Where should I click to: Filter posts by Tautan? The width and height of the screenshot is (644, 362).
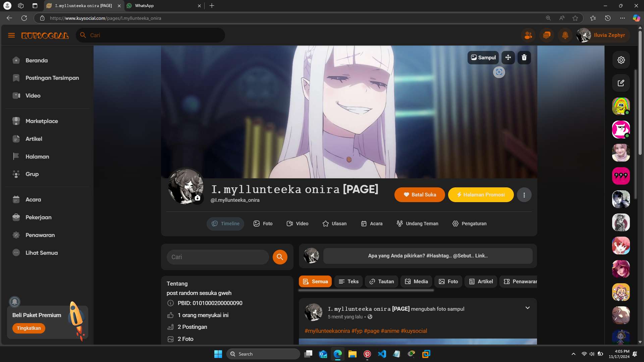point(382,282)
